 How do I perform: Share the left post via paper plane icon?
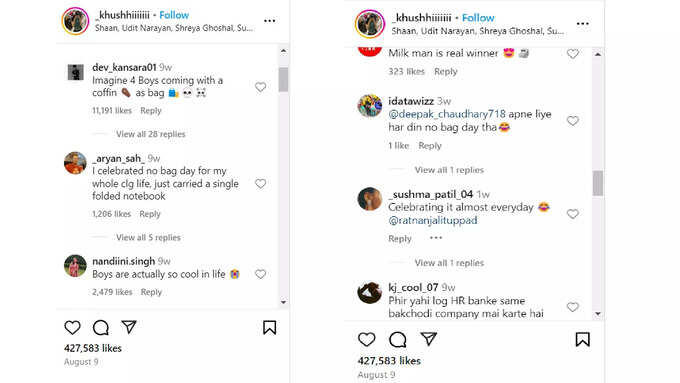(x=129, y=327)
